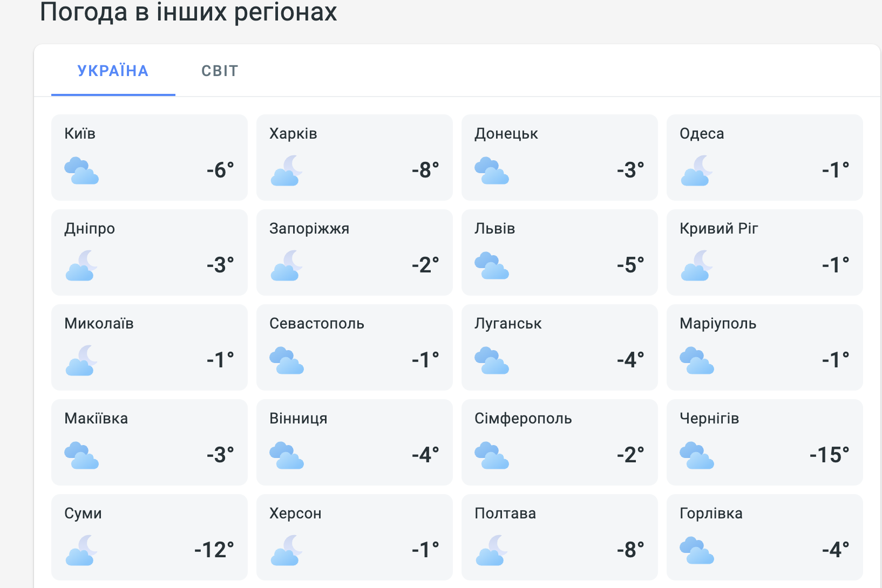This screenshot has height=588, width=882.
Task: Select the Миколаїв city name
Action: coord(99,324)
